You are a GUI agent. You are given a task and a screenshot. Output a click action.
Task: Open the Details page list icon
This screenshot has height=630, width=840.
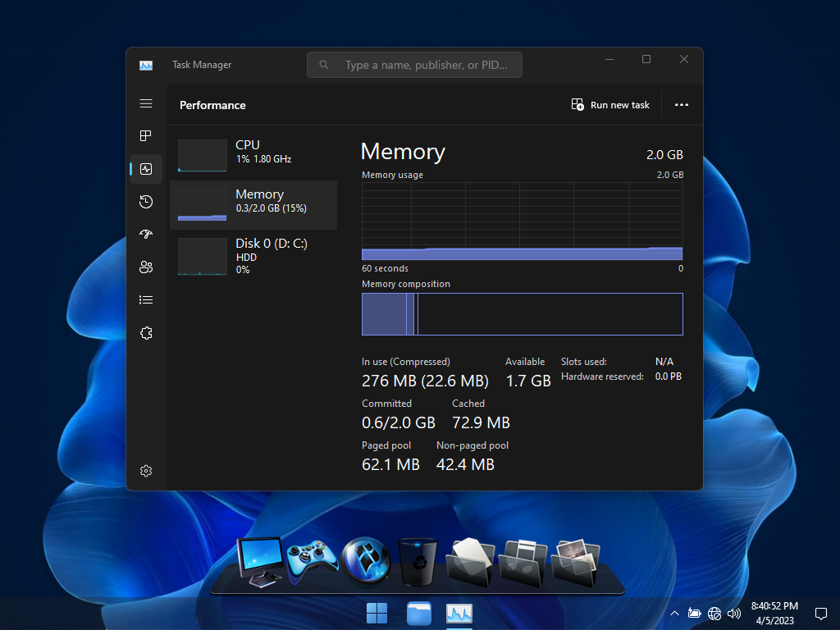[x=146, y=300]
